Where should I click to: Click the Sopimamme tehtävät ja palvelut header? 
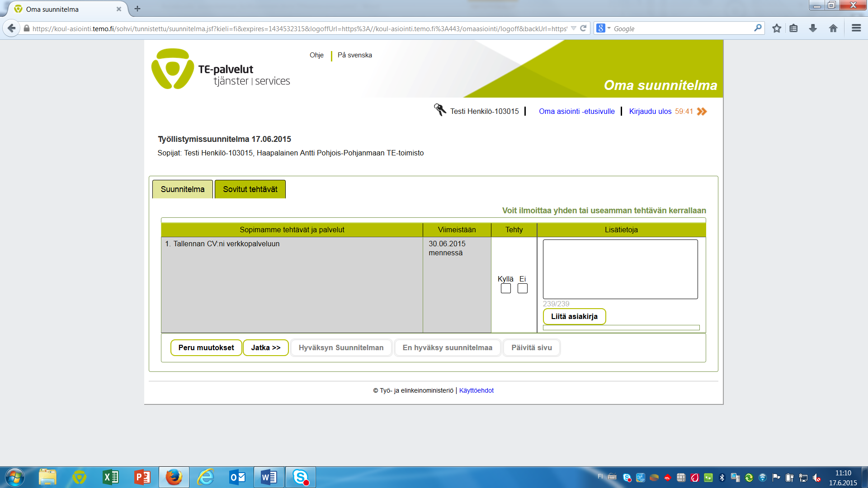[x=292, y=230]
